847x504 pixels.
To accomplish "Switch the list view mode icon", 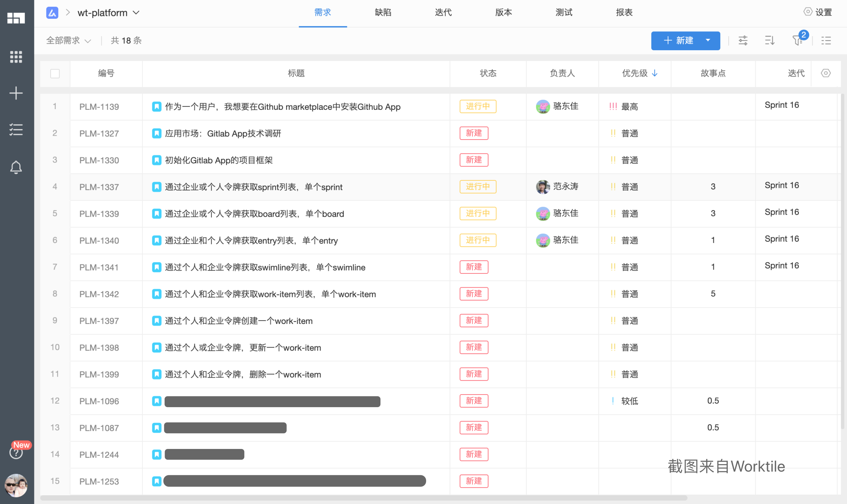I will pos(826,40).
